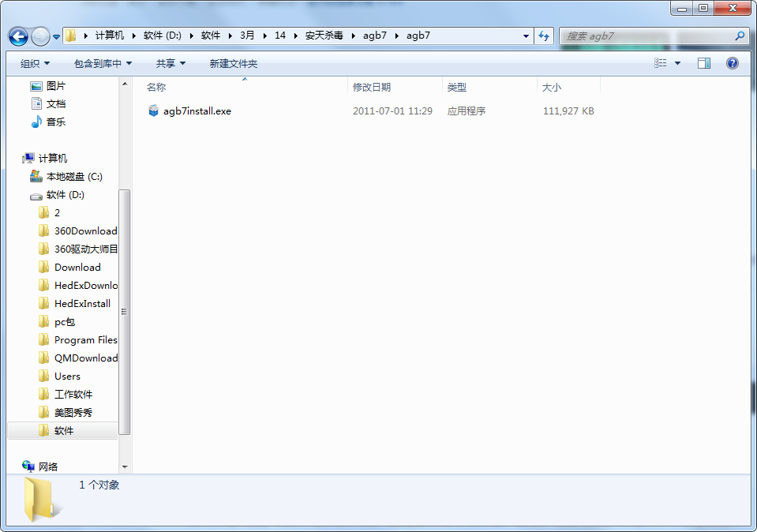Click the sidebar scrollbar up arrow
Screen dimensions: 757x532
(125, 84)
